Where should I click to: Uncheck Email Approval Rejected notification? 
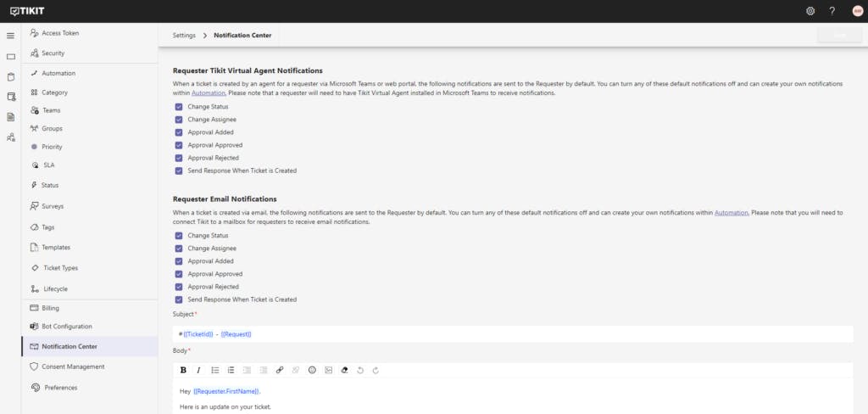click(179, 287)
